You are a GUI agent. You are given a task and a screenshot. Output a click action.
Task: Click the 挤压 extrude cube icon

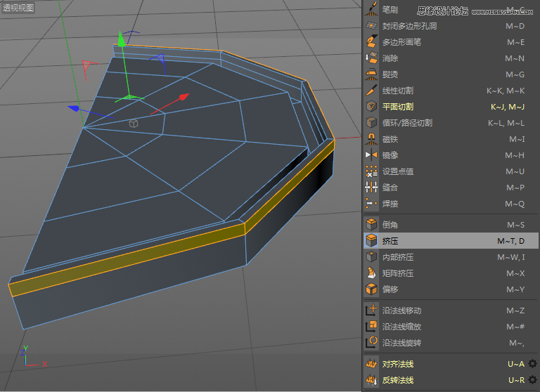click(x=371, y=241)
